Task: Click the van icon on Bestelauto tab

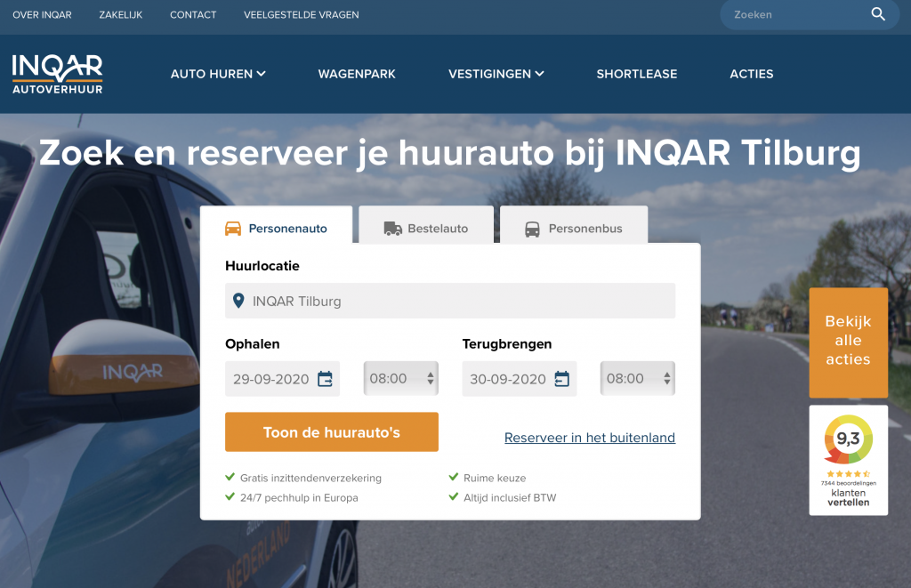Action: click(392, 229)
